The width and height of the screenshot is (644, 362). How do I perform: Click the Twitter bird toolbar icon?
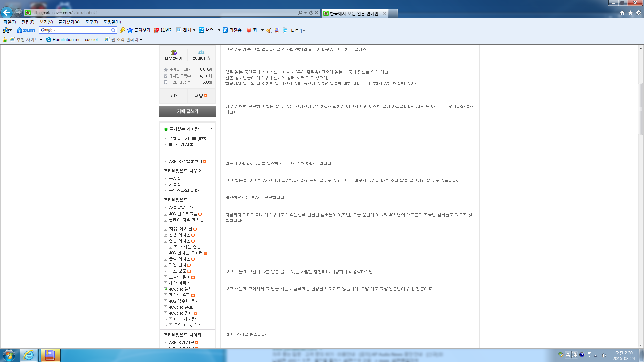pyautogui.click(x=285, y=30)
